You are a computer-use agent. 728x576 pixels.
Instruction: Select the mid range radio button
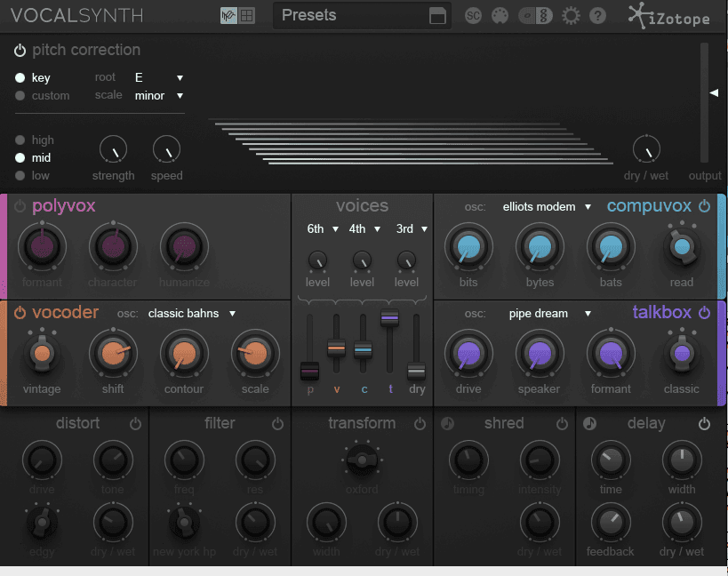(x=20, y=158)
